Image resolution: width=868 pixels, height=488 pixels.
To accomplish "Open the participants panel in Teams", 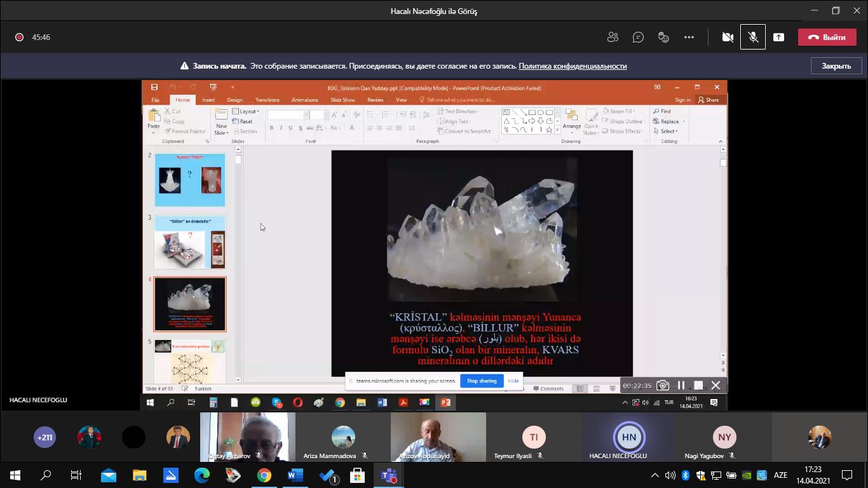I will [613, 37].
